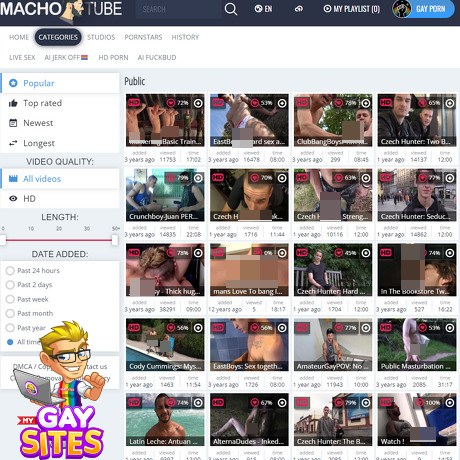Select All time date filter
The height and width of the screenshot is (460, 460).
coord(23,342)
